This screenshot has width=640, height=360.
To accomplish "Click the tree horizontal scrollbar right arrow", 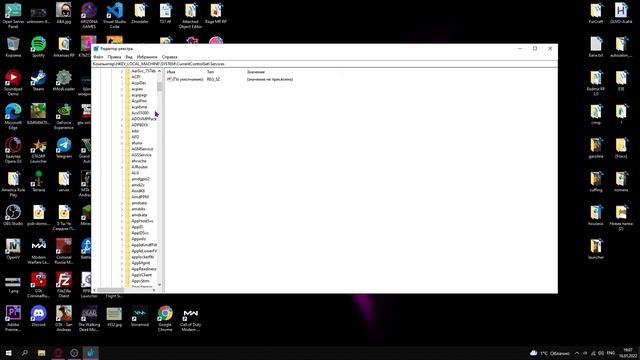I will [x=154, y=290].
